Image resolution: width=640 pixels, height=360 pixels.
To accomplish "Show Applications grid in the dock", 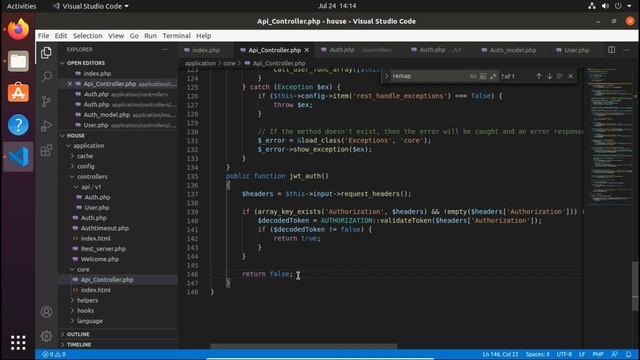I will coord(18,343).
